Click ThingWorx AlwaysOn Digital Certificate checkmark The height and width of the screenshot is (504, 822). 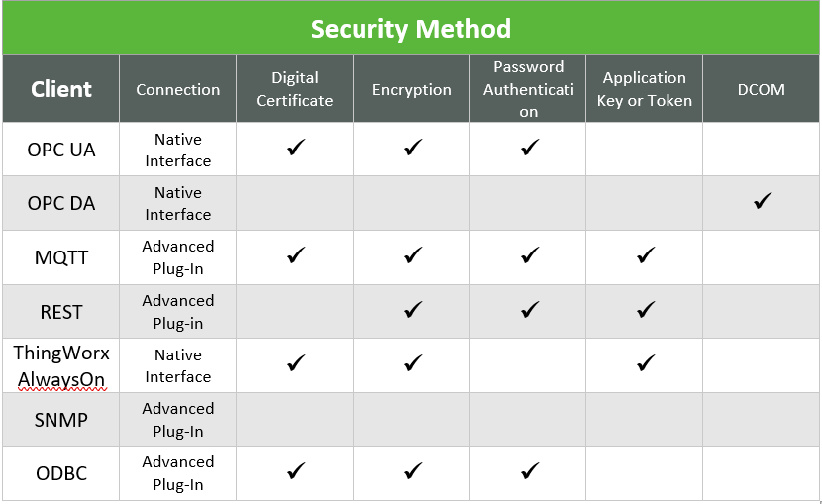296,363
